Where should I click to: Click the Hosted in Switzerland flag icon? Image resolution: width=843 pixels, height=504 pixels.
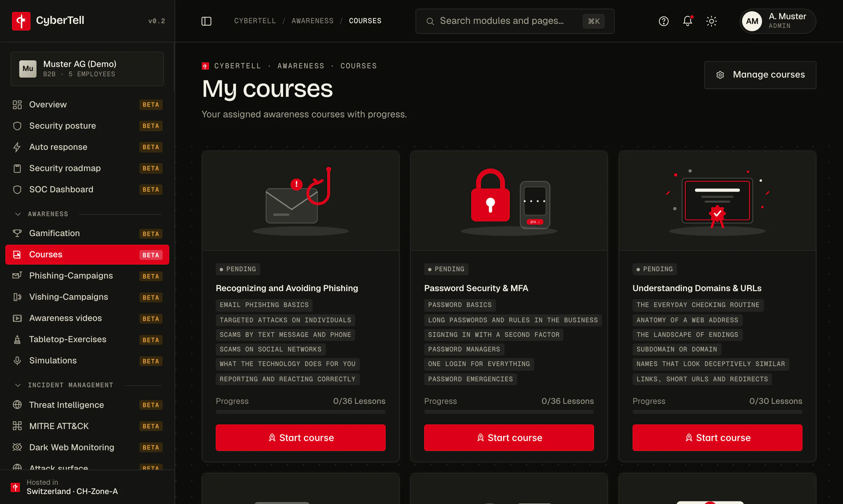tap(15, 487)
